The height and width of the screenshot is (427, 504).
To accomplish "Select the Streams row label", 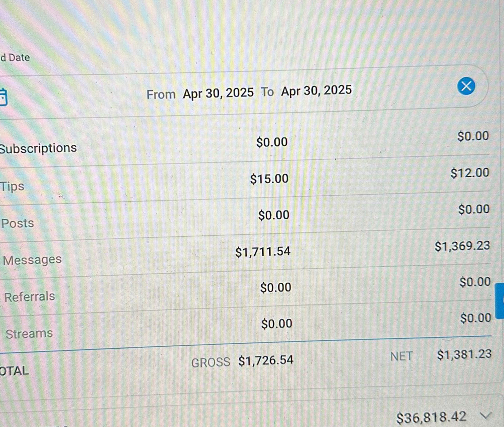I will coord(29,334).
